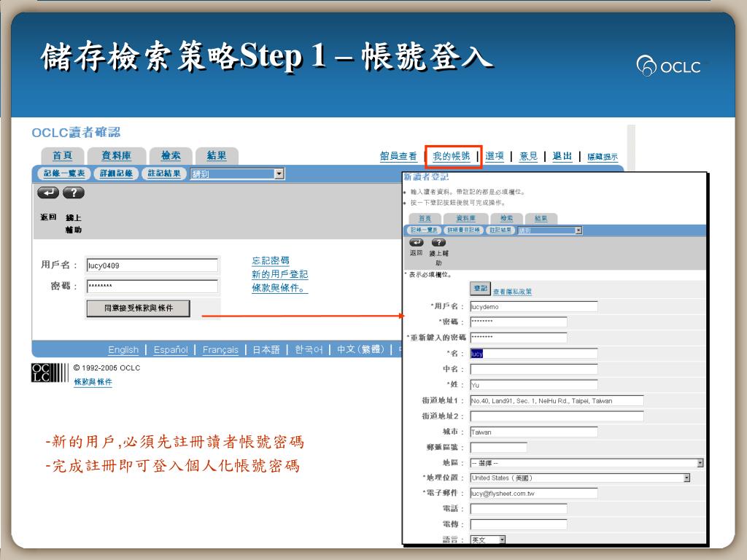Open the 資料庫 tab in login page

[116, 156]
